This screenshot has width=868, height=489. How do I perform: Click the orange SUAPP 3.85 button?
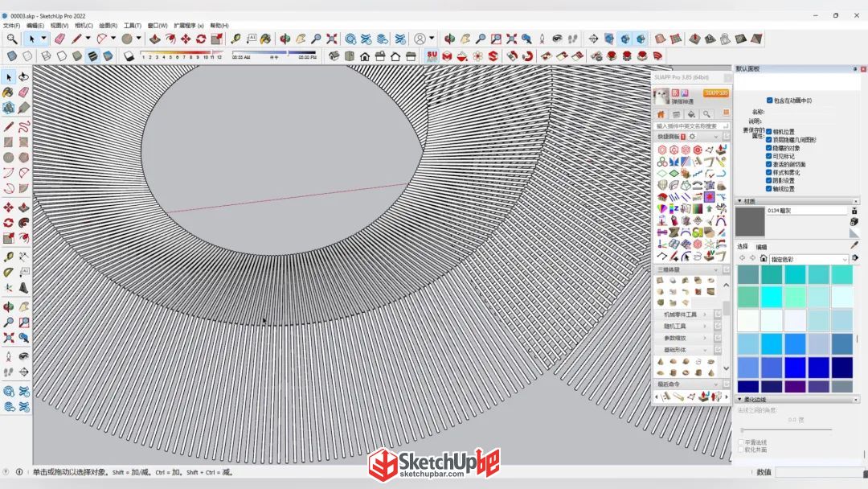pyautogui.click(x=716, y=93)
